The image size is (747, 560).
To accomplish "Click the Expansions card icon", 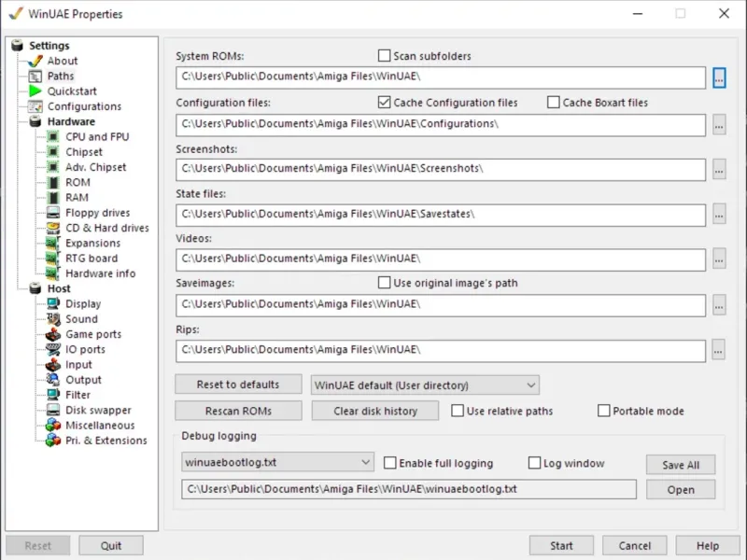I will click(x=53, y=244).
